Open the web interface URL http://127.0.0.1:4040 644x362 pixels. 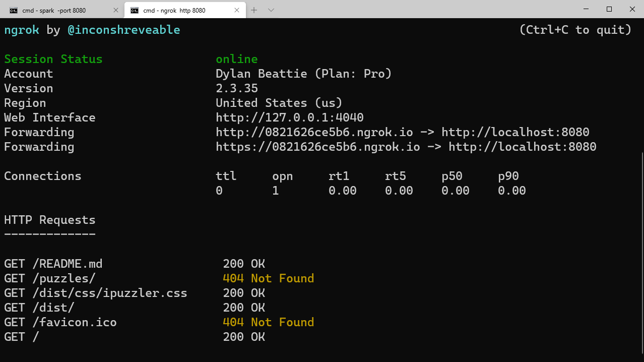[290, 117]
